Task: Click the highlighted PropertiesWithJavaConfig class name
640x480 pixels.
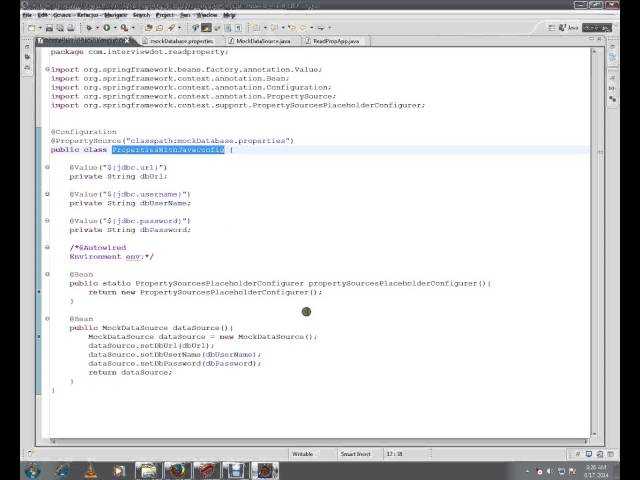Action: [x=168, y=150]
